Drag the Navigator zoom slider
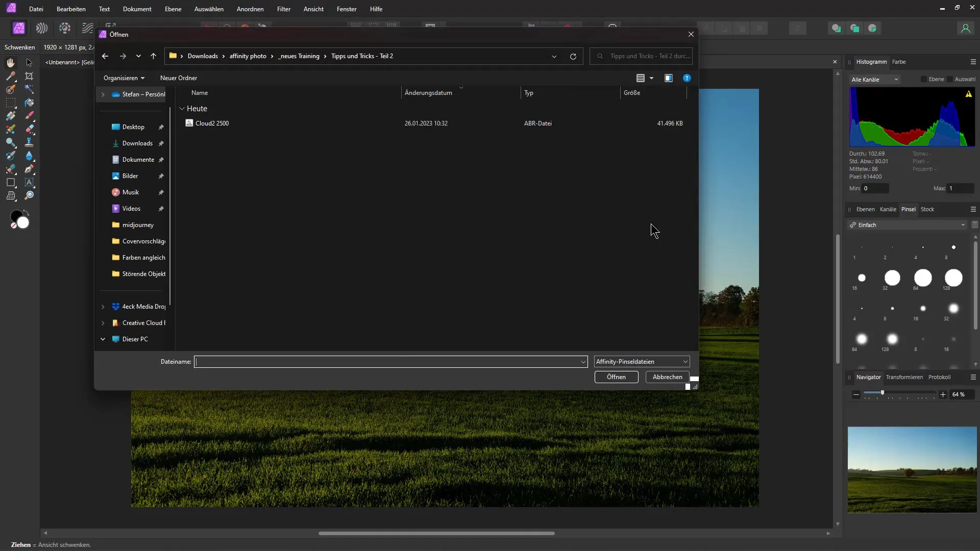 [x=883, y=393]
